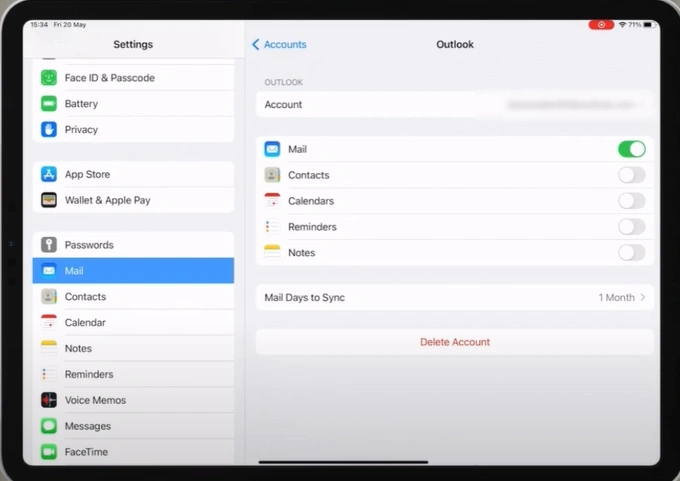Tap the back chevron beside Accounts

coord(256,44)
